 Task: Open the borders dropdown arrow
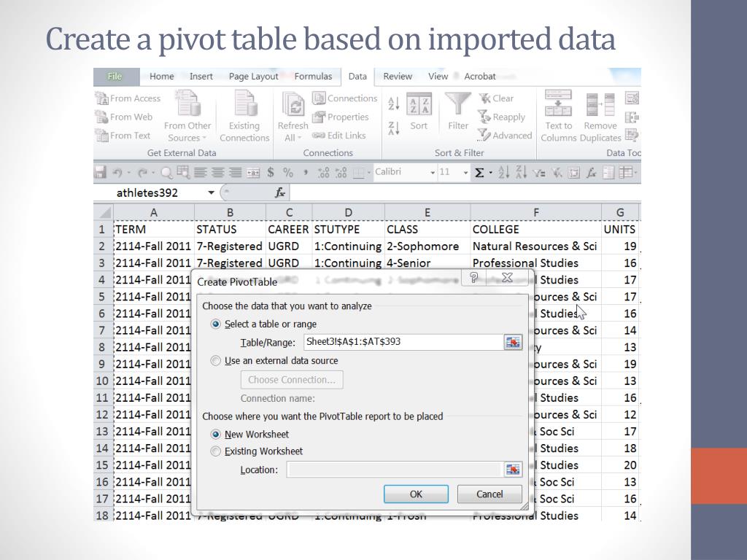pos(368,172)
